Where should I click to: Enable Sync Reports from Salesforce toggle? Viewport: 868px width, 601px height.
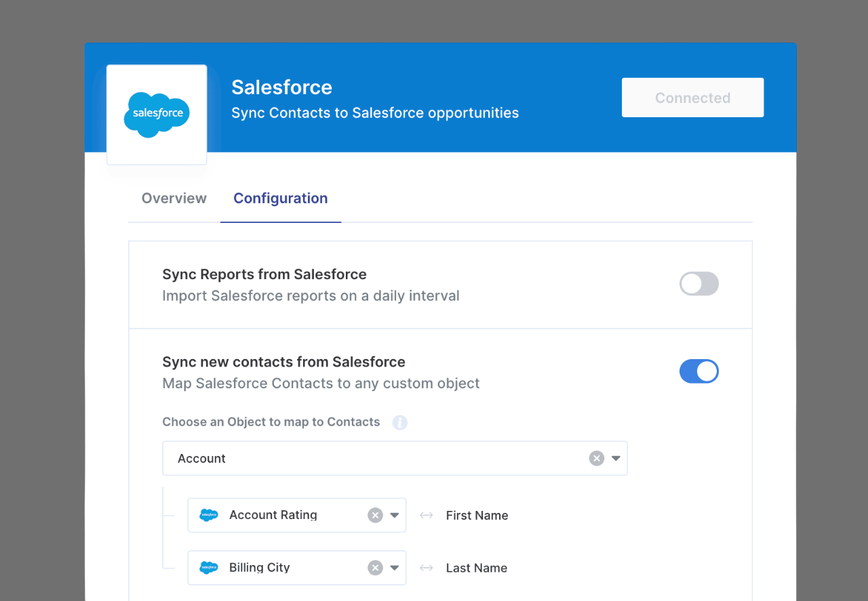coord(699,284)
